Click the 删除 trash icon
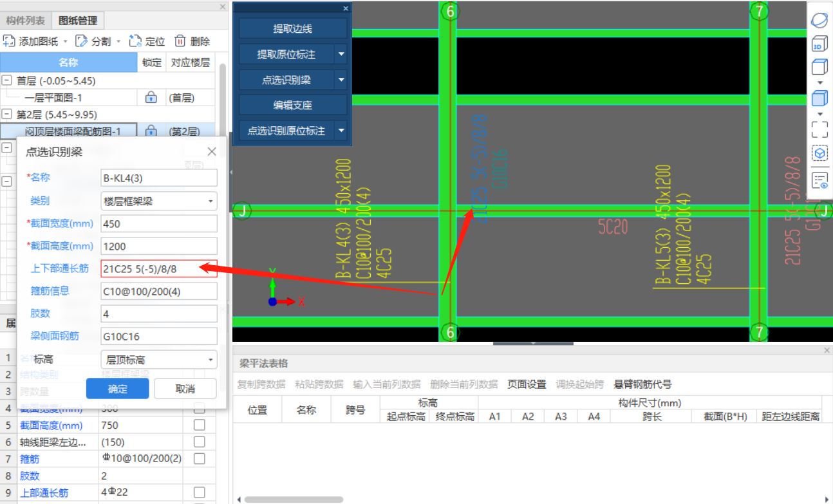 coord(181,41)
